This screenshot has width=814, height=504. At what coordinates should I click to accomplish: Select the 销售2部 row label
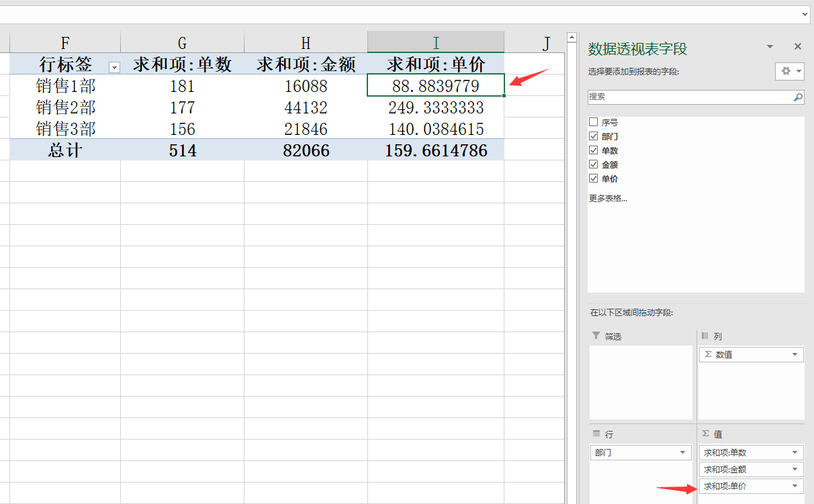pos(65,107)
